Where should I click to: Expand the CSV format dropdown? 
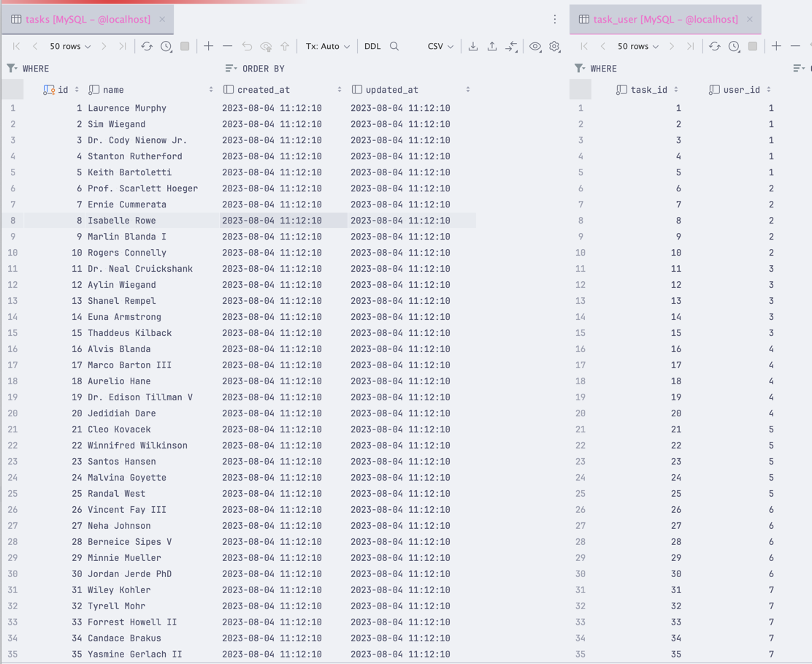tap(440, 46)
